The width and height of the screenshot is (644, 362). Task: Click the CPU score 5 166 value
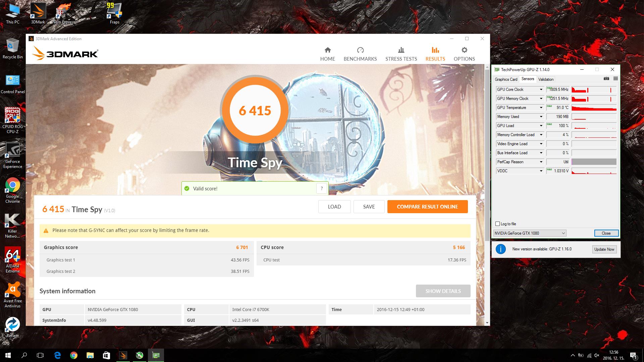[459, 247]
